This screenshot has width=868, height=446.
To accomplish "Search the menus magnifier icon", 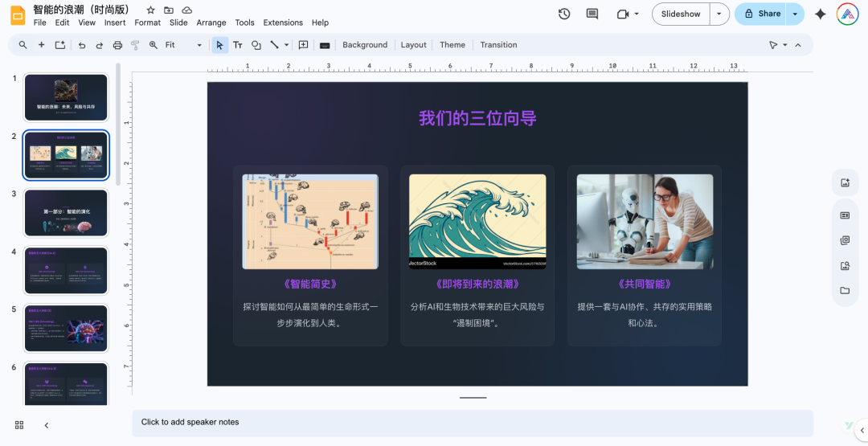I will tap(23, 45).
